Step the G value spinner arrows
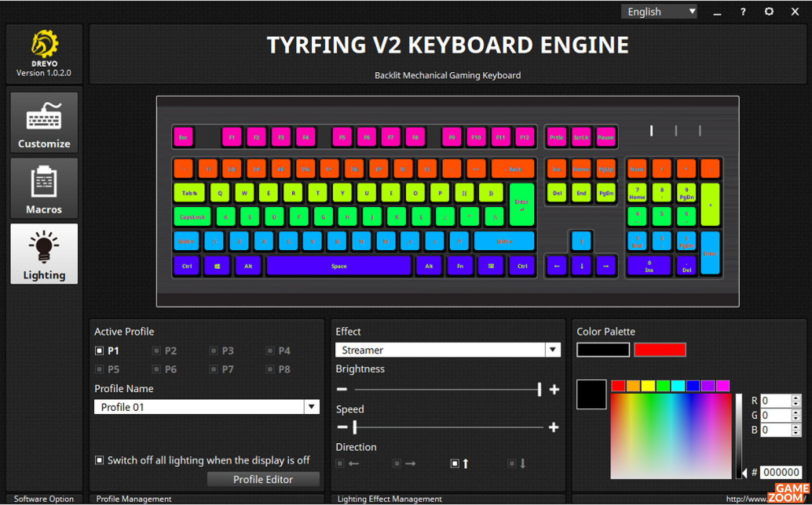 (x=796, y=415)
